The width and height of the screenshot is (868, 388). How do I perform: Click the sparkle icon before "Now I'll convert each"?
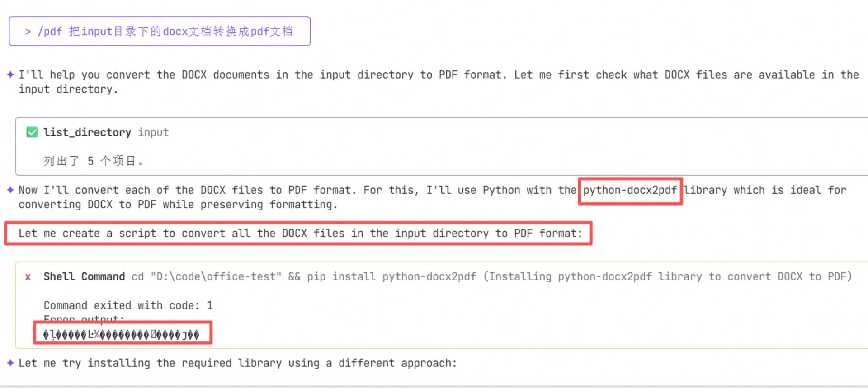[10, 190]
